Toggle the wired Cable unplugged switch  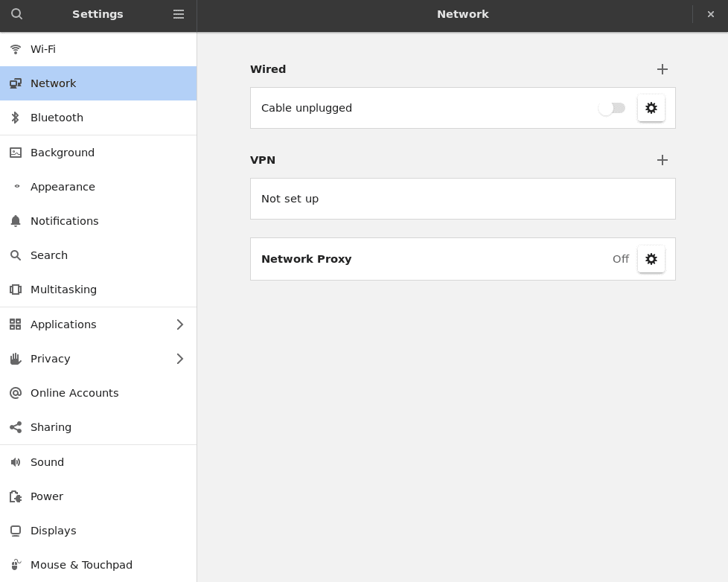pos(612,108)
